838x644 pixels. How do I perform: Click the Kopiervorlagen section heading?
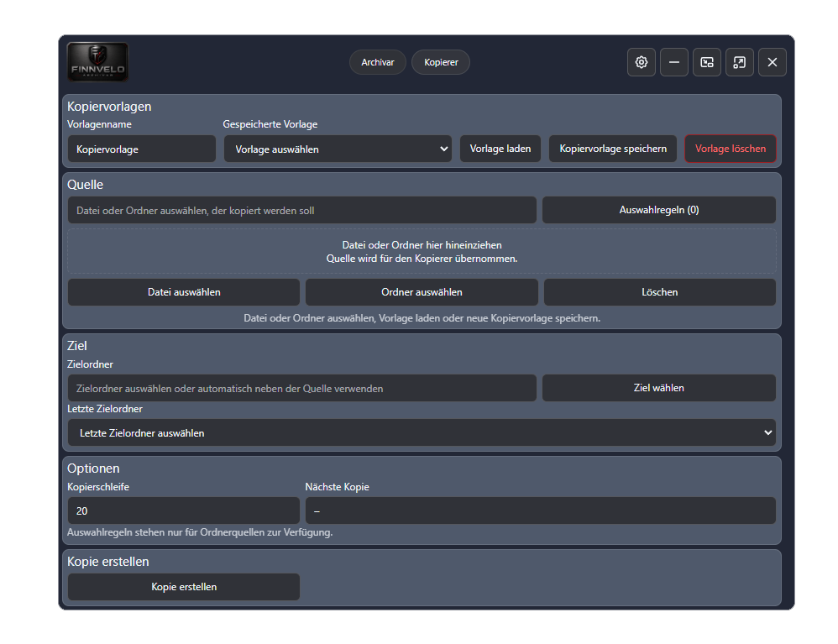pyautogui.click(x=109, y=107)
